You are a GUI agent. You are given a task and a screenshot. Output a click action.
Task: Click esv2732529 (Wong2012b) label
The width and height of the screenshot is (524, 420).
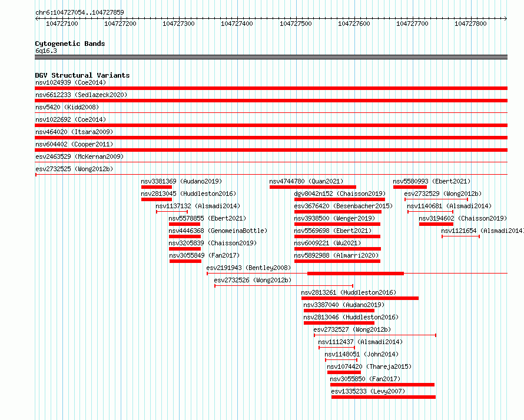[443, 194]
